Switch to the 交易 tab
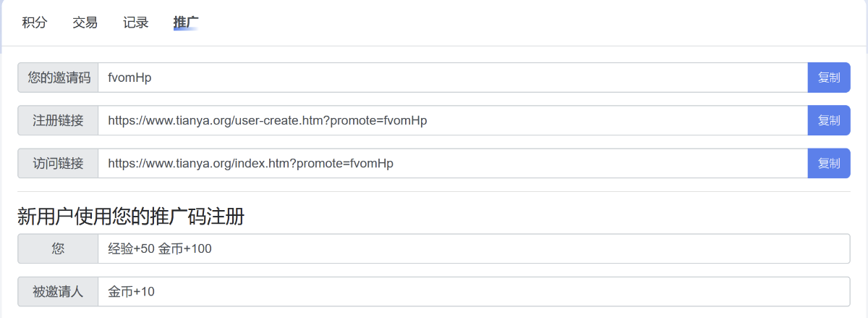868x318 pixels. pyautogui.click(x=85, y=22)
